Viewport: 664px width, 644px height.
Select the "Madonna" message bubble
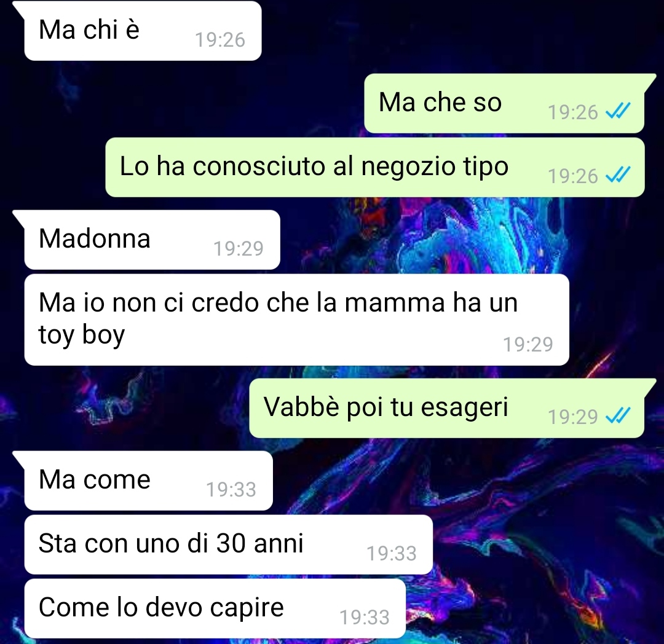pyautogui.click(x=152, y=240)
